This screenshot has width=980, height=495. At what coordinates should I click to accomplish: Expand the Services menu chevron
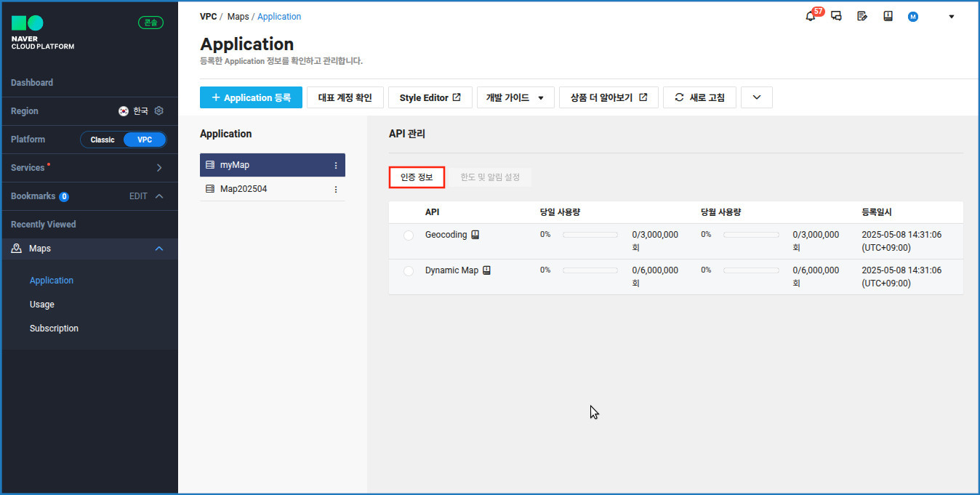(x=159, y=168)
